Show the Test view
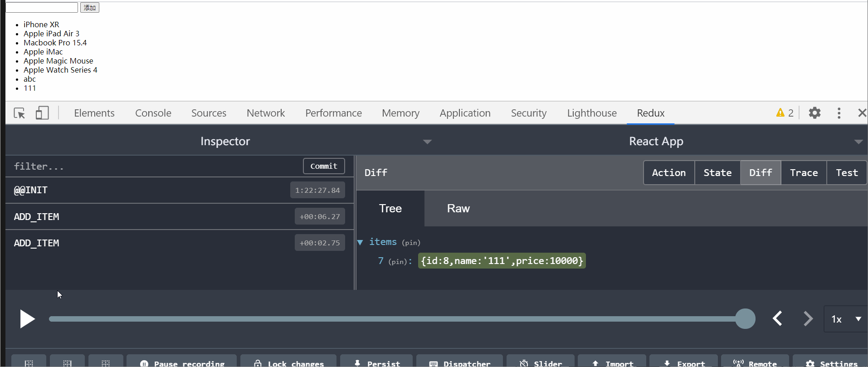The height and width of the screenshot is (367, 868). tap(847, 173)
